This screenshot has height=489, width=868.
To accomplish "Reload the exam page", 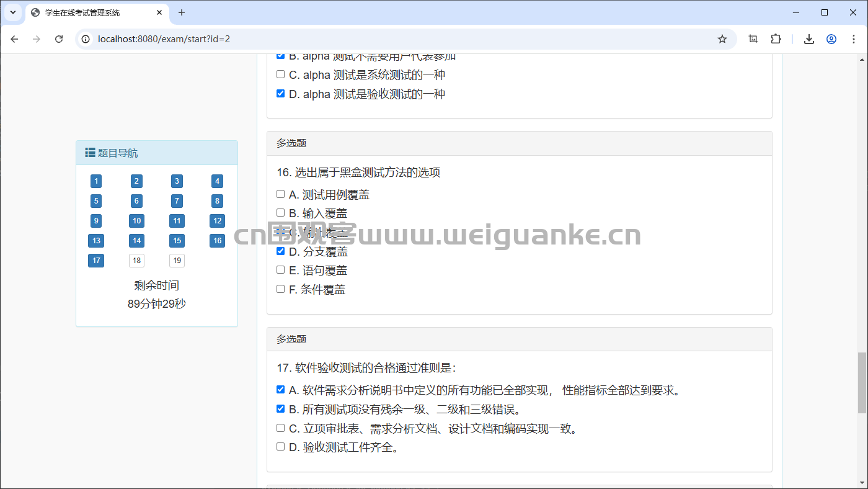I will [59, 38].
